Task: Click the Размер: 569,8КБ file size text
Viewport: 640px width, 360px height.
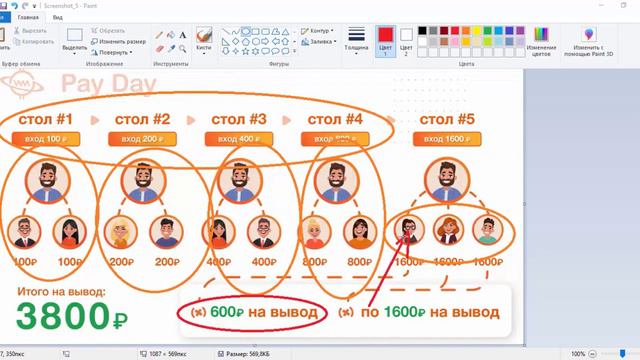Action: click(x=248, y=354)
